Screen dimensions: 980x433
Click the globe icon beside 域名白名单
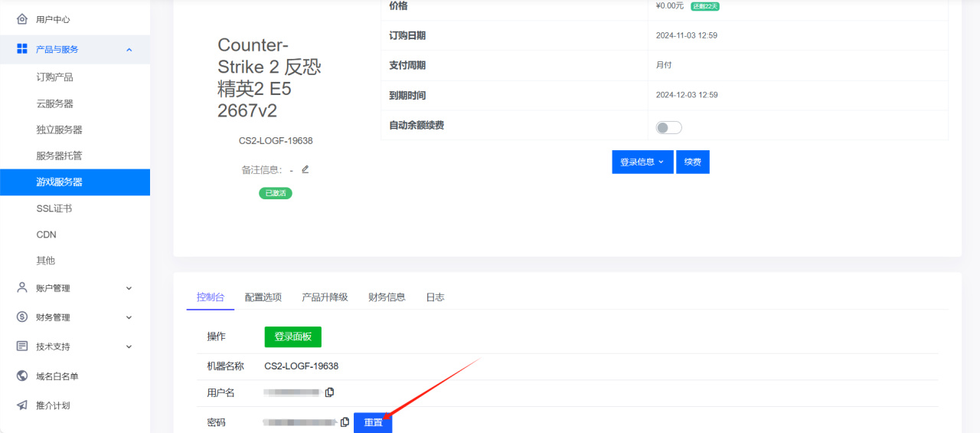(x=22, y=376)
